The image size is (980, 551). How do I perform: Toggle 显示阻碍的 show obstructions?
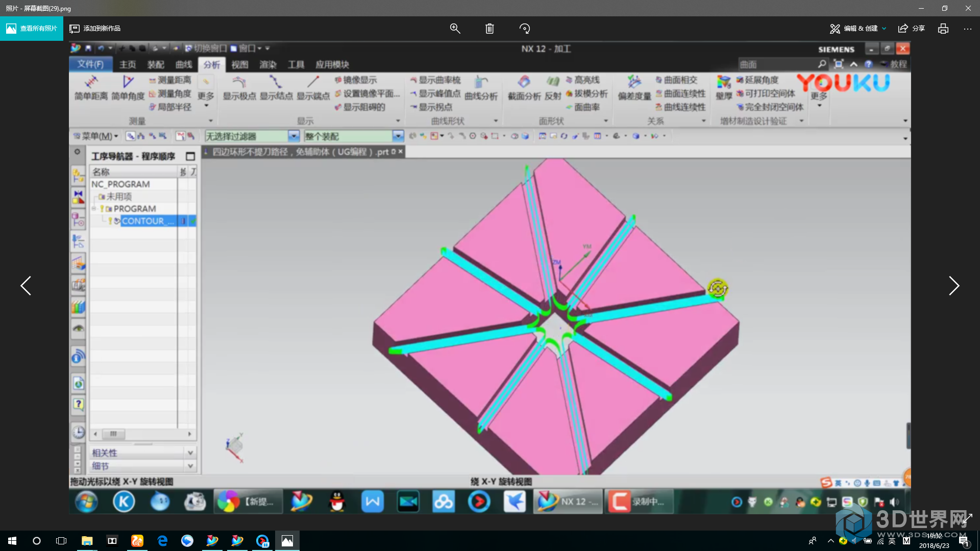pos(360,107)
